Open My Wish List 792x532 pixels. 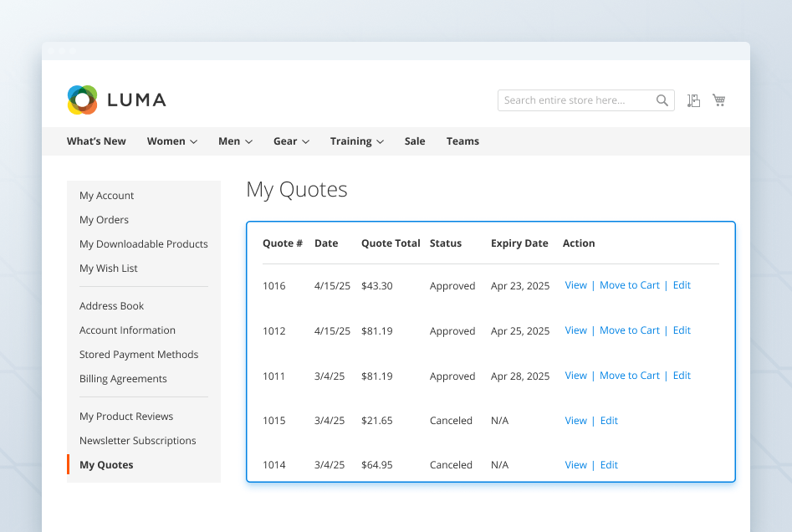point(108,268)
